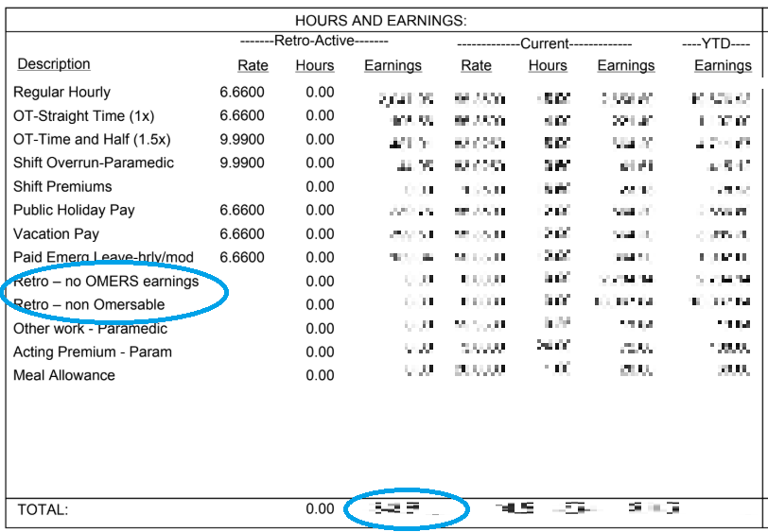Viewport: 768px width, 532px height.
Task: Click the Public Holiday Pay row label
Action: point(74,211)
